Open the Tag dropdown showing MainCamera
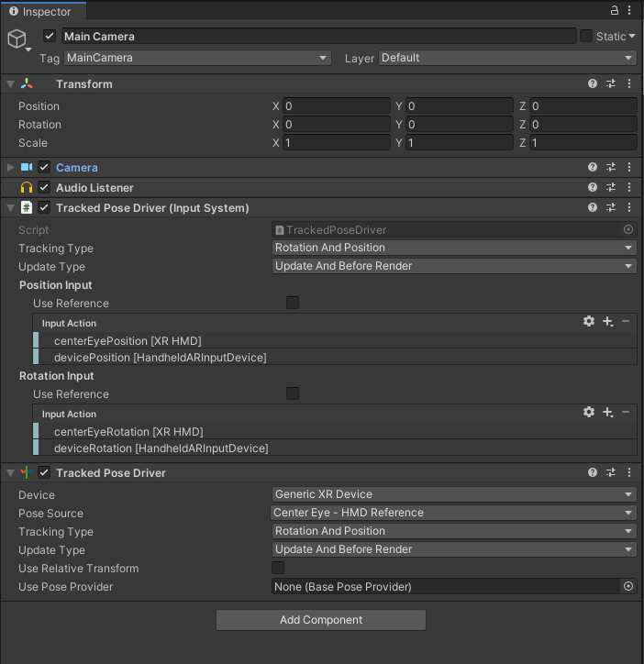The width and height of the screenshot is (644, 664). click(x=197, y=58)
